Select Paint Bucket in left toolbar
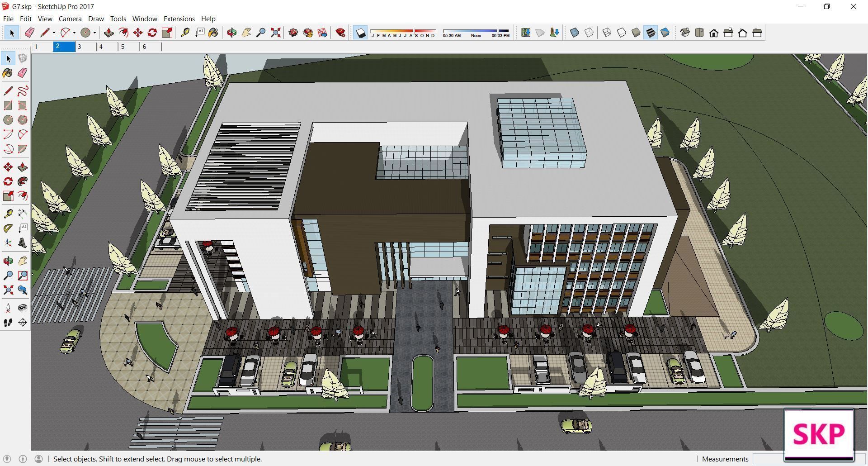This screenshot has width=868, height=466. click(8, 73)
